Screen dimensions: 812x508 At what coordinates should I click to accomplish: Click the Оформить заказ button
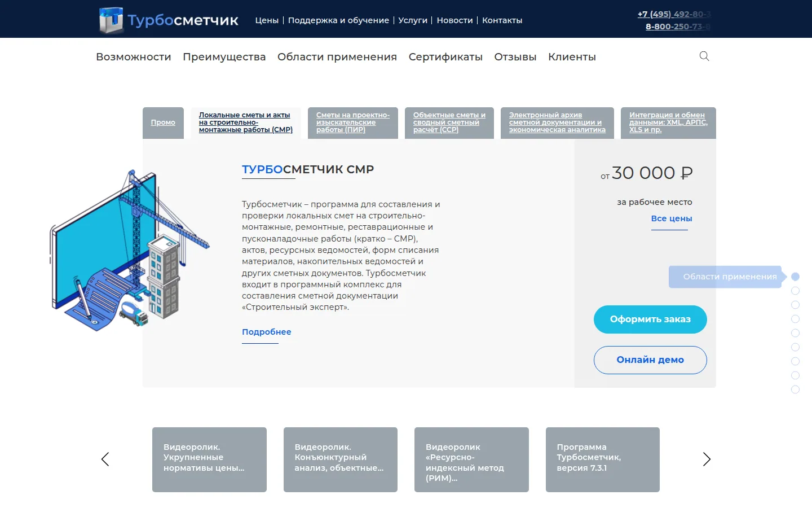[650, 319]
